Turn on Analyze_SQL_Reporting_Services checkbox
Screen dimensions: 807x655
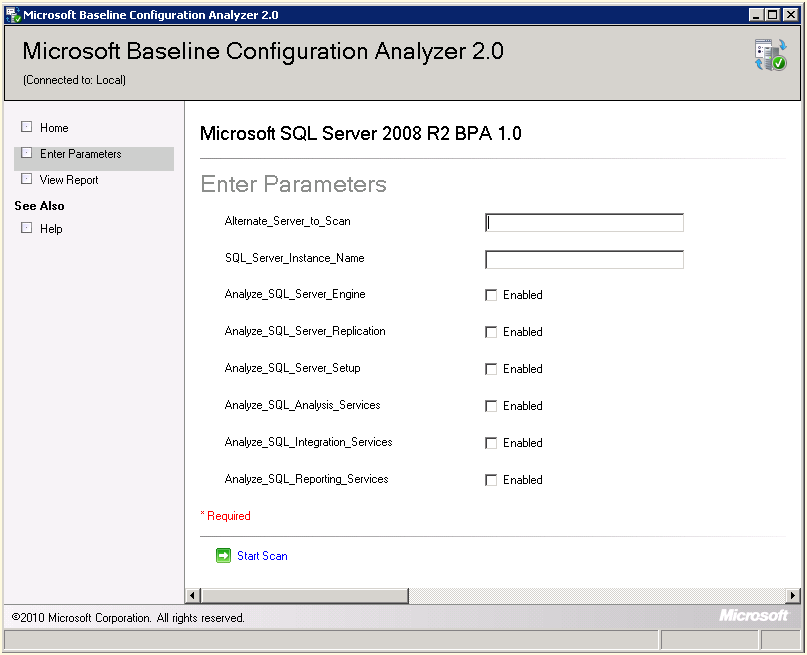pyautogui.click(x=491, y=480)
